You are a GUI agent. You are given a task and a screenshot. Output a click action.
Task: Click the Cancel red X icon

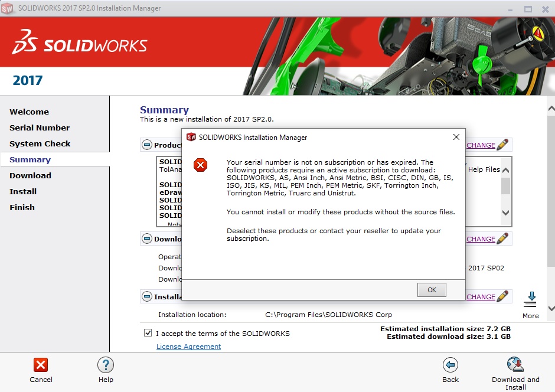pyautogui.click(x=41, y=365)
